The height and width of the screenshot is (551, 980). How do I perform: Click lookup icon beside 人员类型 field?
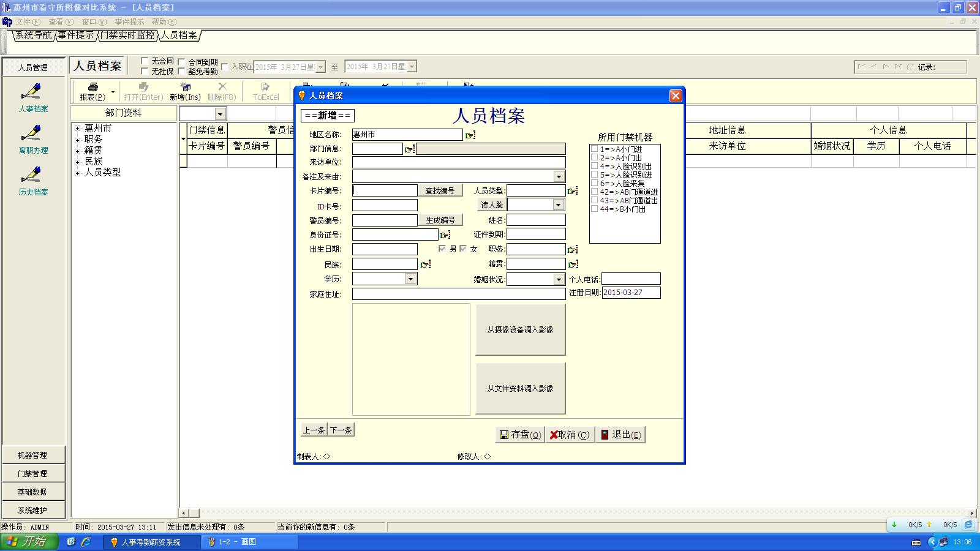click(573, 191)
